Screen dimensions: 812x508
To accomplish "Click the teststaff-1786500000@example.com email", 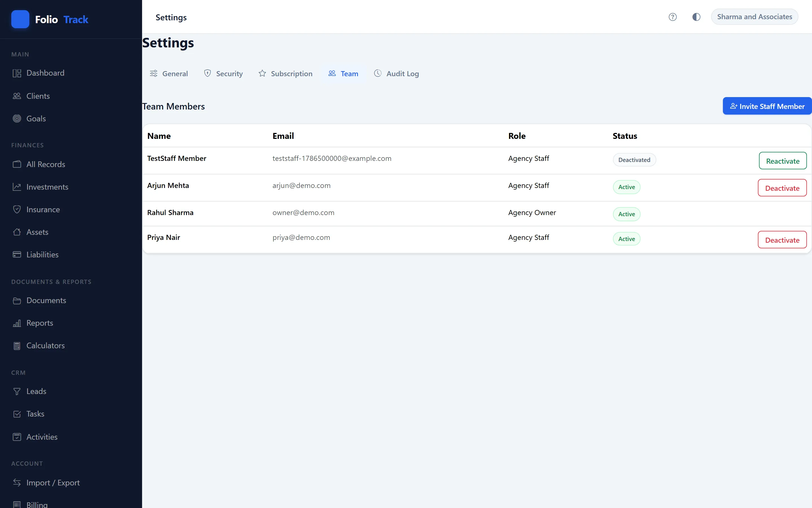I will pos(332,158).
